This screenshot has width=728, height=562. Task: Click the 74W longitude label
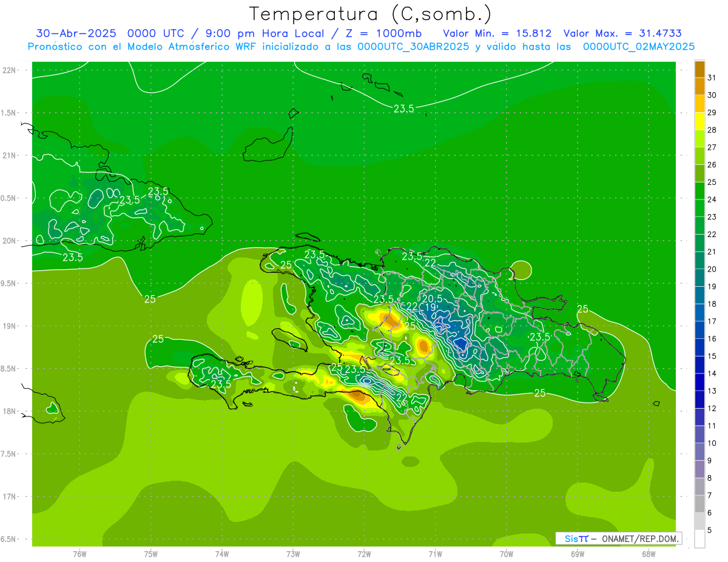coord(221,554)
